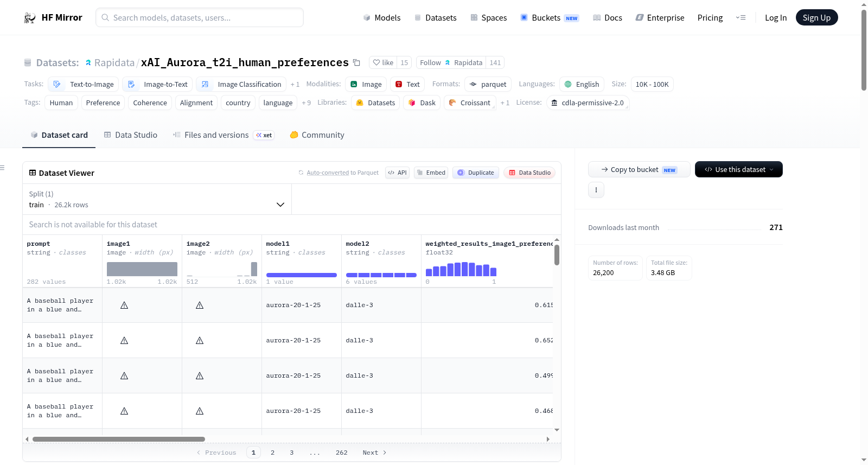Expand the navigation more menu icon
868x465 pixels.
[741, 17]
